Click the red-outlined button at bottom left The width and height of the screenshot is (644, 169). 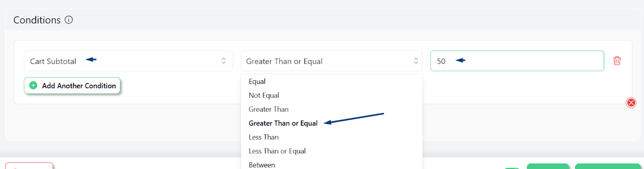tap(29, 166)
